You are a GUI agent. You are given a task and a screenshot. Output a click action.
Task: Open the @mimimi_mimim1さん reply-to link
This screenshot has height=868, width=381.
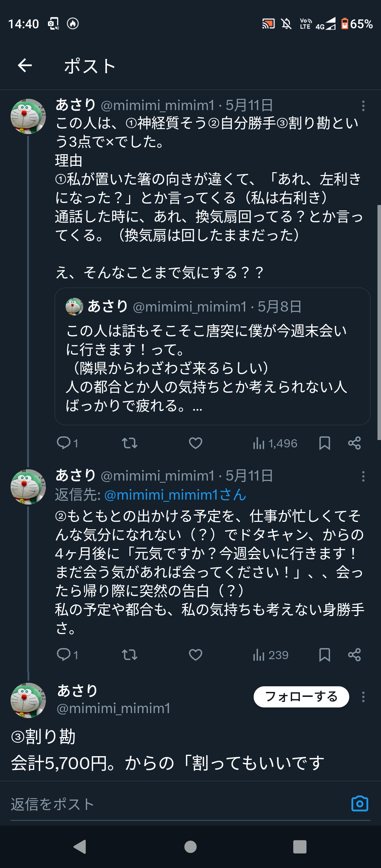click(175, 495)
